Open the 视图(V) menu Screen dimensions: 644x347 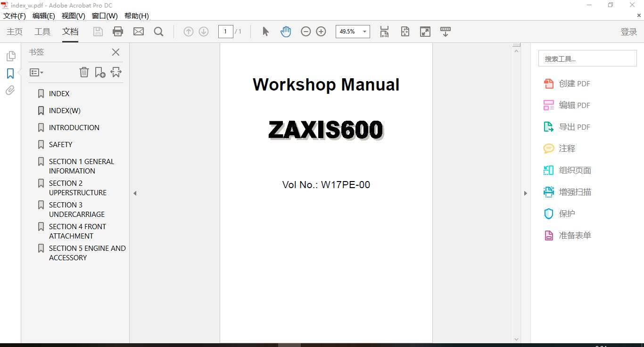tap(74, 16)
